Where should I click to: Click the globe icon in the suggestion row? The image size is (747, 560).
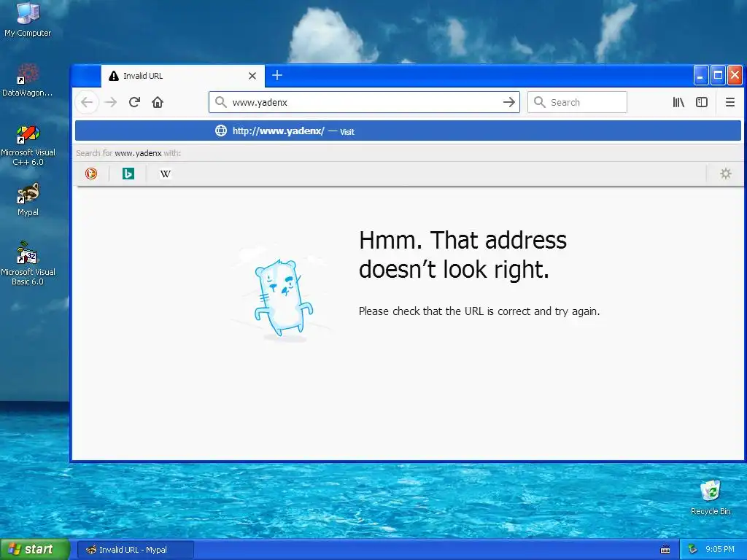(x=221, y=131)
